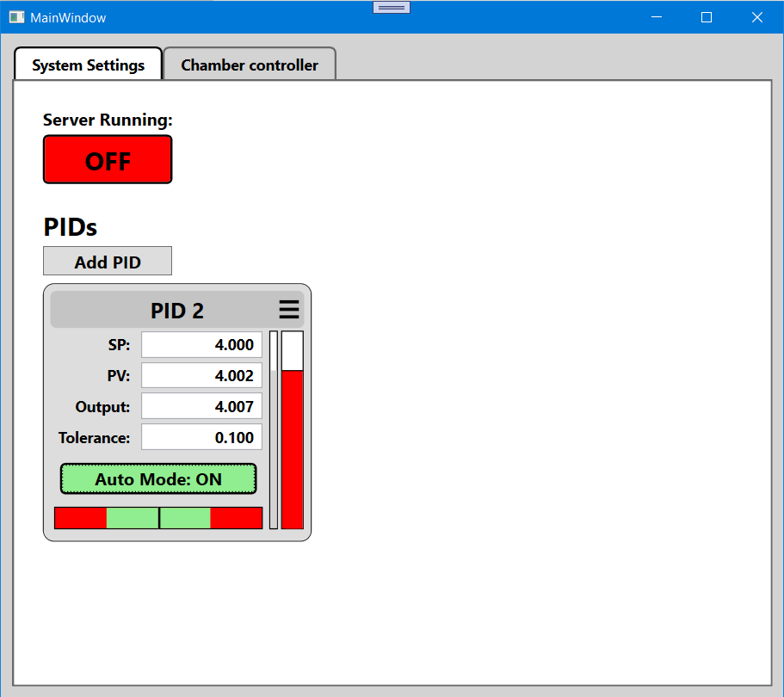Click the Auto Mode: ON button
784x697 pixels.
[x=158, y=479]
